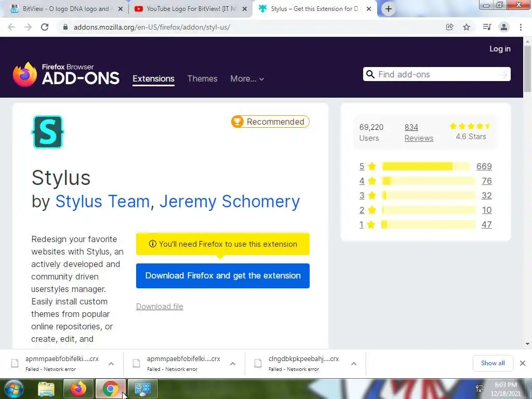The height and width of the screenshot is (399, 532).
Task: Go back with the browser back arrow
Action: 11,27
